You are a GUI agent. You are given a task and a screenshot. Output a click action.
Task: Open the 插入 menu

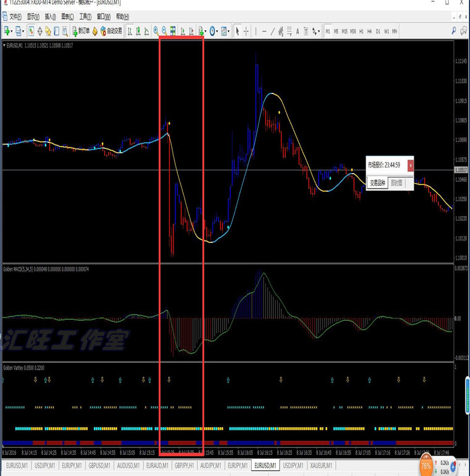[50, 17]
